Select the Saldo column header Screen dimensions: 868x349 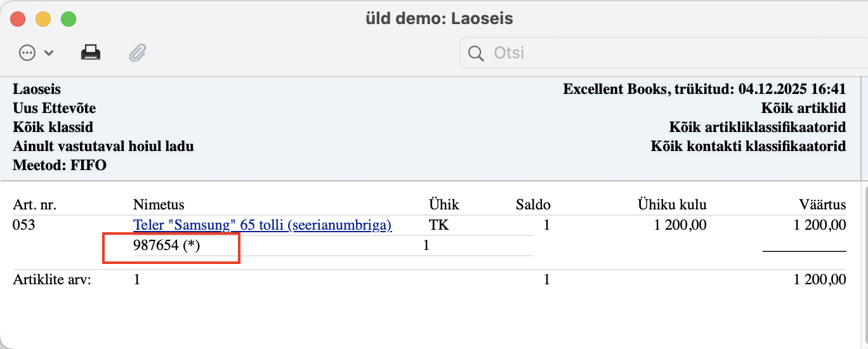(533, 205)
